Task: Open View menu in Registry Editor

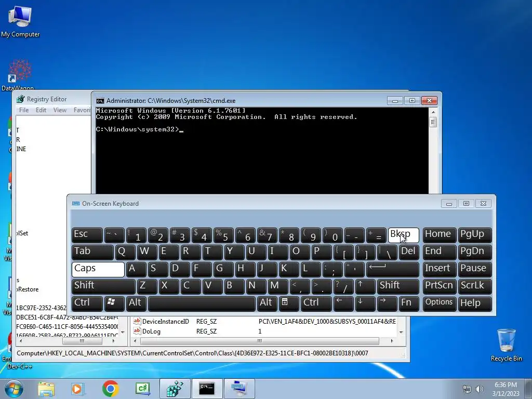Action: 60,110
